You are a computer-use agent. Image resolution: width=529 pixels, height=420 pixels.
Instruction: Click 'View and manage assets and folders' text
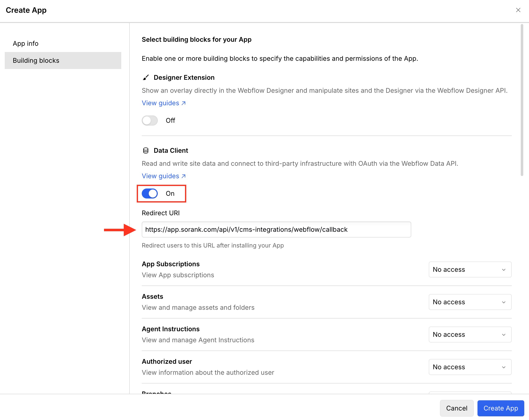click(198, 307)
